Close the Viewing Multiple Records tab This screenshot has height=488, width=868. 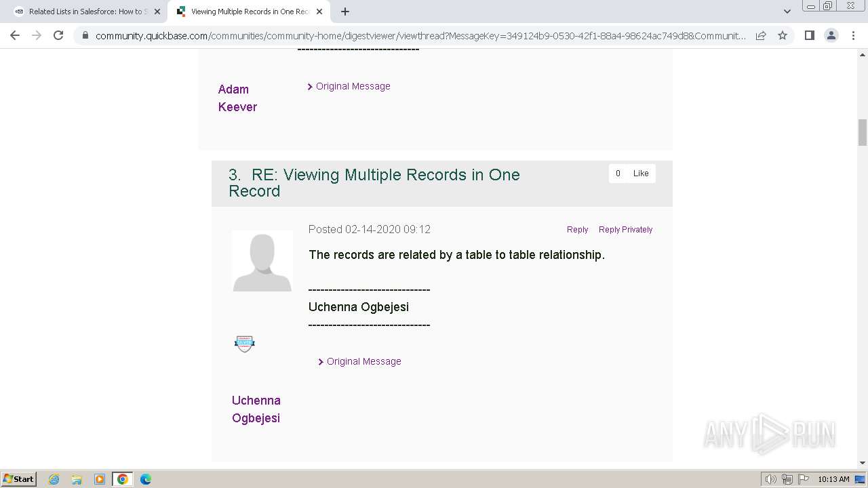(320, 12)
